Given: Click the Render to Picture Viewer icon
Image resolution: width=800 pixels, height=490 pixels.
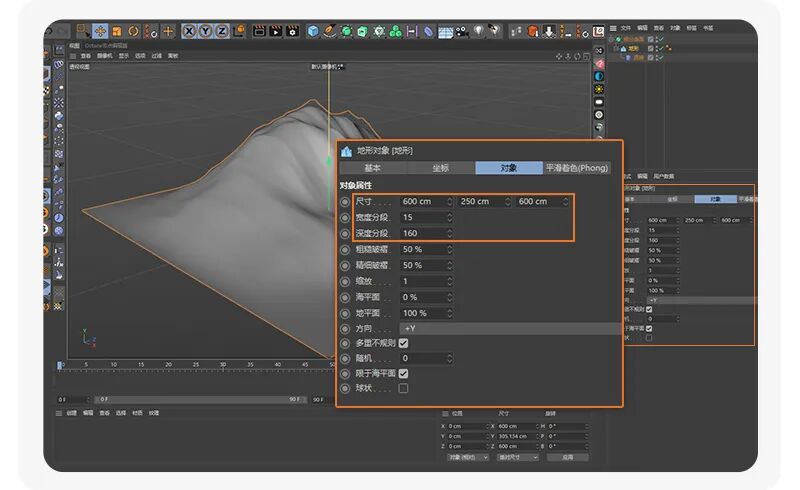Looking at the screenshot, I should click(x=276, y=31).
